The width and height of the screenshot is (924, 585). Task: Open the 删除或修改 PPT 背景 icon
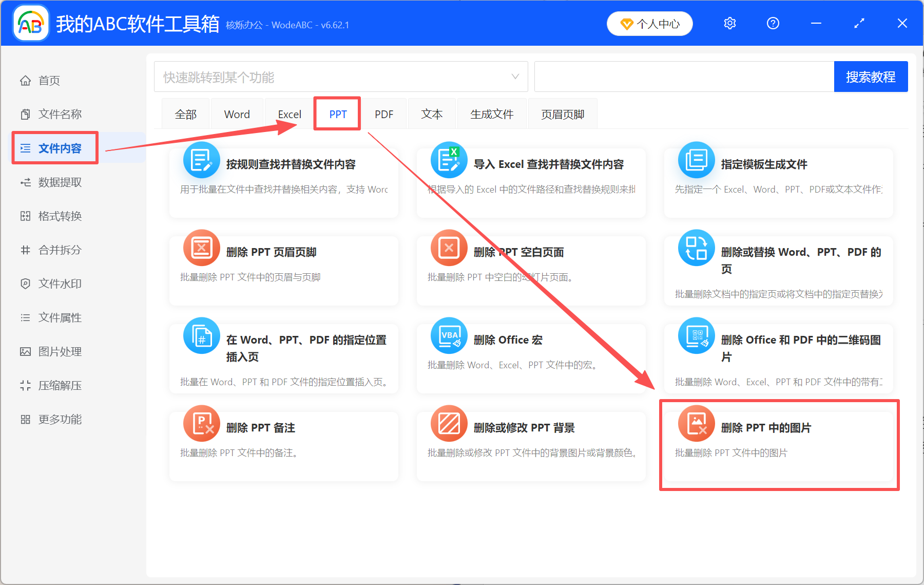click(x=449, y=423)
